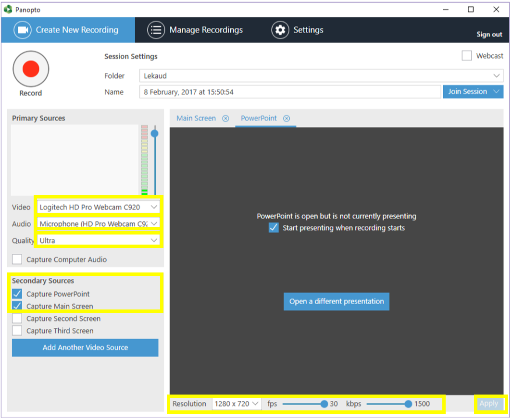512x420 pixels.
Task: Uncheck Start presenting when recording starts
Action: [274, 228]
